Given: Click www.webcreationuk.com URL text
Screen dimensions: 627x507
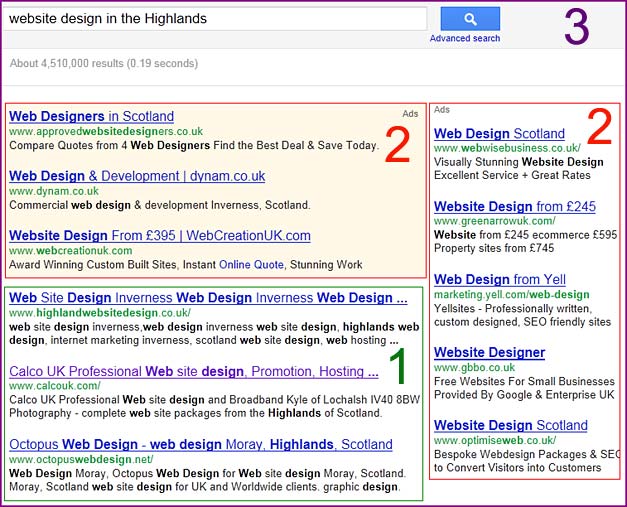Looking at the screenshot, I should 71,251.
